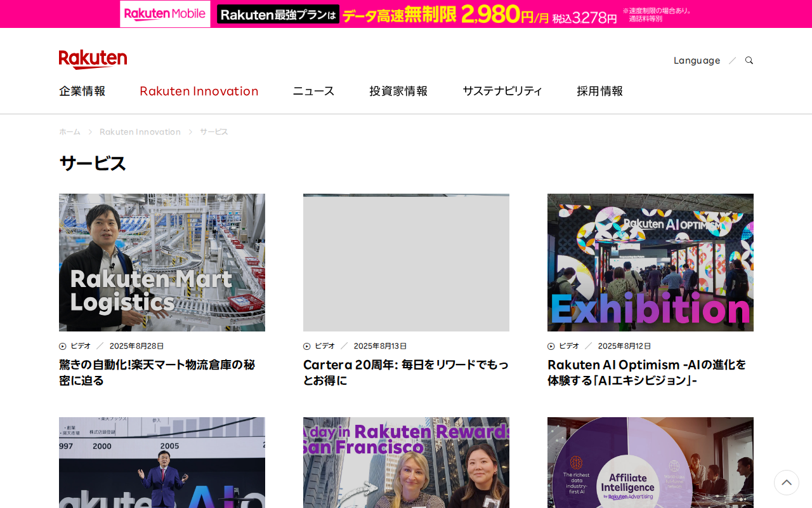812x508 pixels.
Task: Open the 投資家情報 navigation menu
Action: [398, 90]
